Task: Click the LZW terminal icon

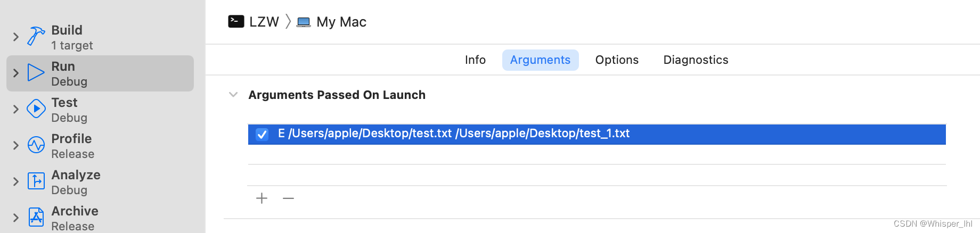Action: [236, 21]
